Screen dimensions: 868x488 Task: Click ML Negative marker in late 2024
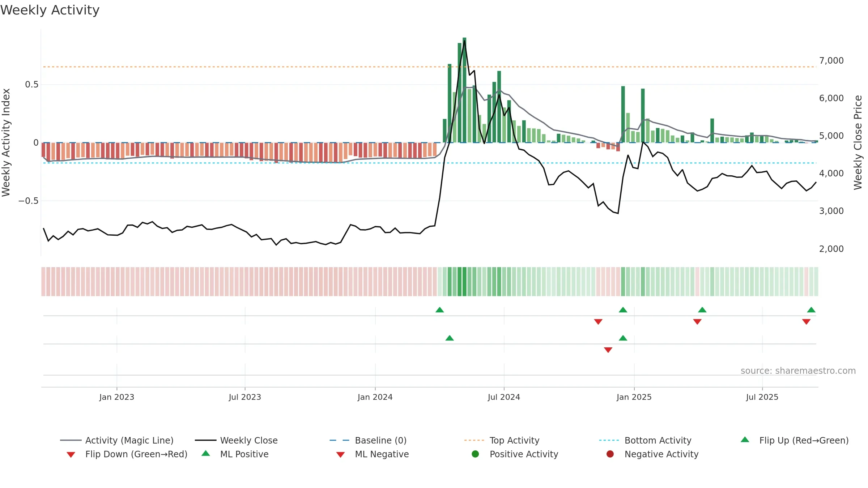click(608, 350)
